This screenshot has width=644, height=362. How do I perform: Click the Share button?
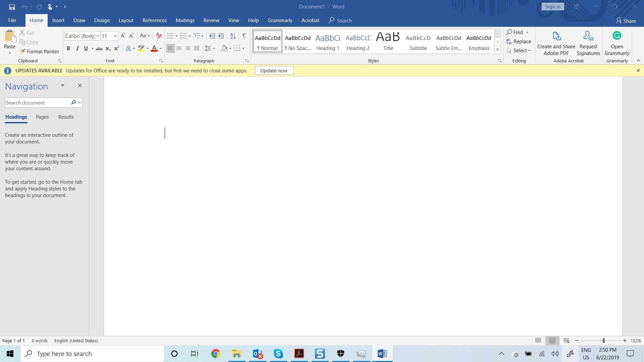pos(626,21)
